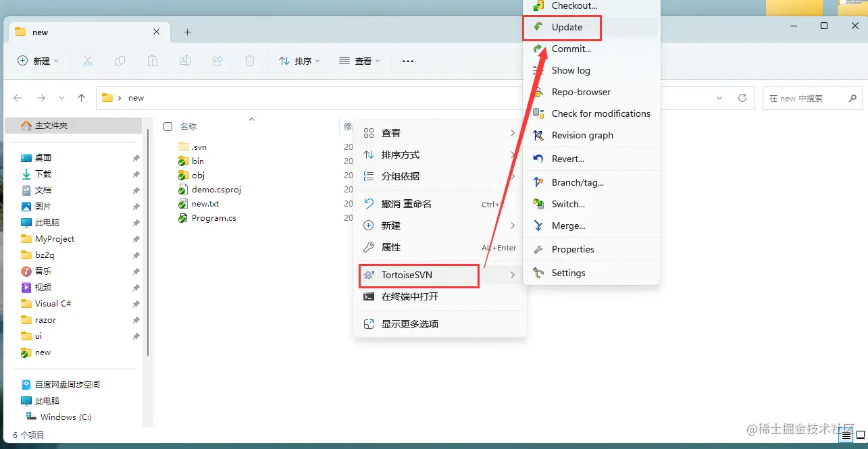The image size is (868, 449).
Task: Click the back navigation arrow
Action: point(18,98)
